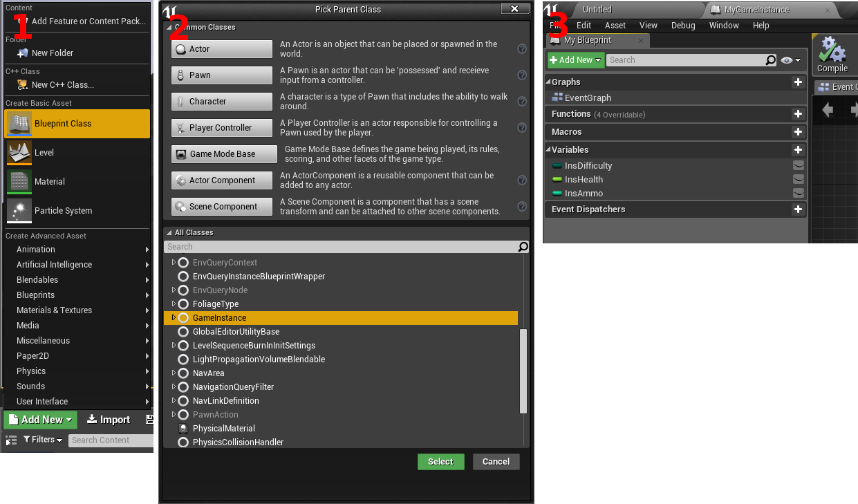Select GameInstance in class list
858x504 pixels.
click(x=341, y=318)
